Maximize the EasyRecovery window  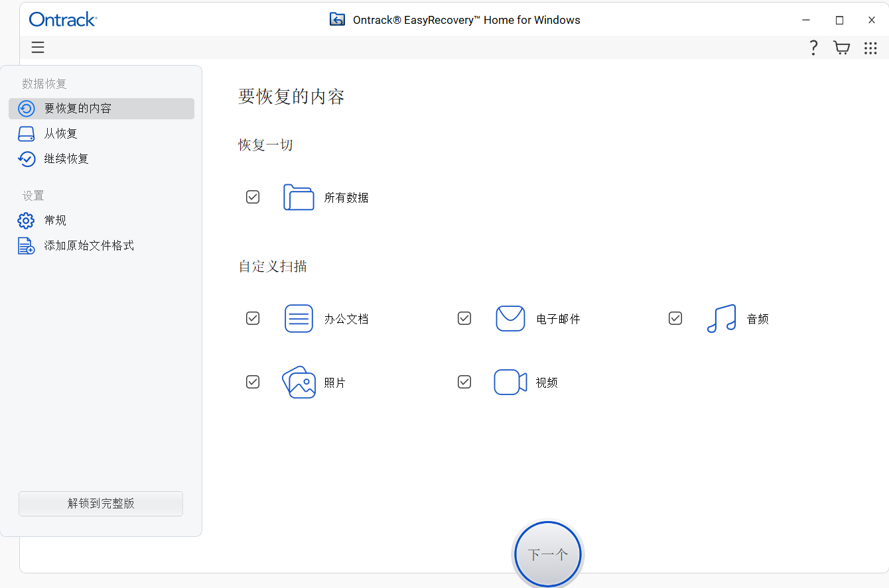(839, 20)
